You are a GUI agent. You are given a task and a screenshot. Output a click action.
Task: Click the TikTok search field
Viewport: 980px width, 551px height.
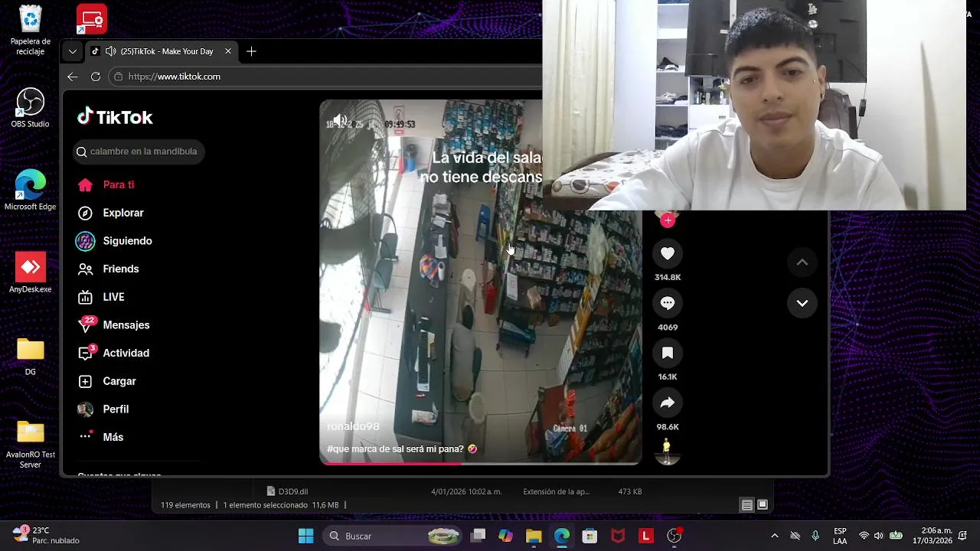[139, 152]
